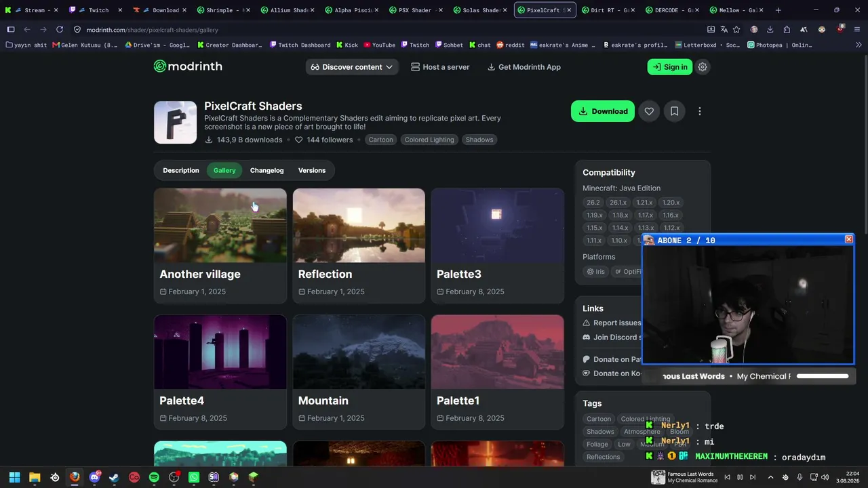
Task: Go back in the browser
Action: (x=27, y=30)
